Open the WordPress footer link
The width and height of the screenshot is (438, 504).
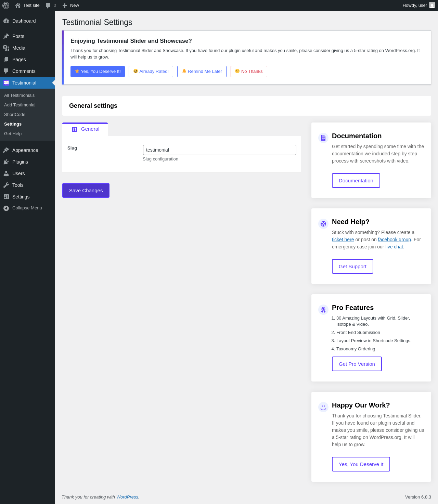coord(127,497)
